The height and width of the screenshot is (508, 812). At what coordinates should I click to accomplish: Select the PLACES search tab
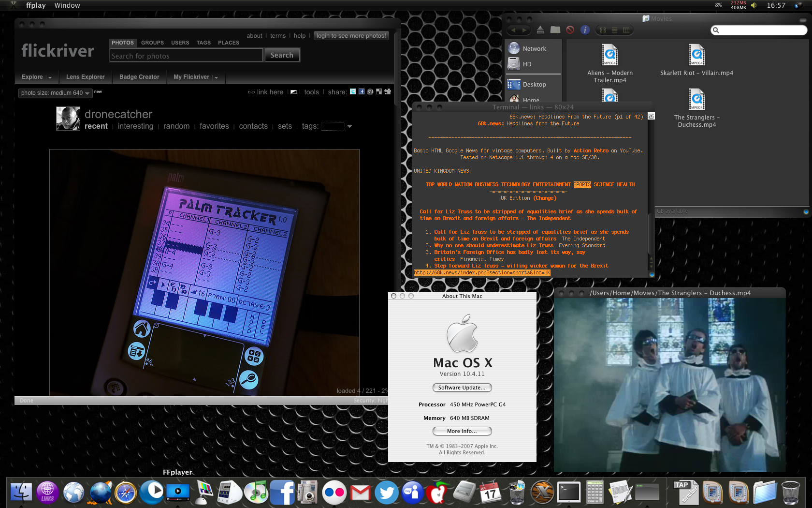click(x=229, y=43)
